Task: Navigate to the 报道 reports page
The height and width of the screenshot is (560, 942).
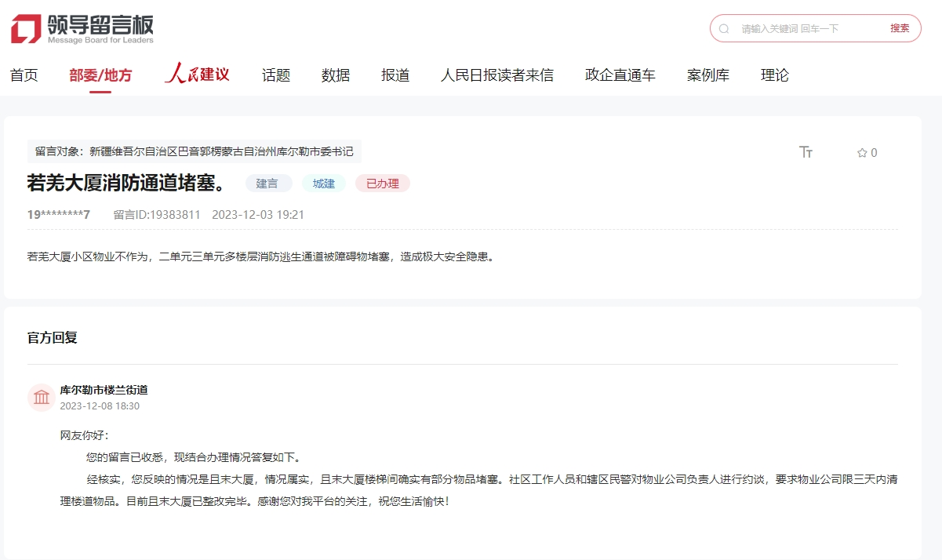Action: [x=395, y=75]
